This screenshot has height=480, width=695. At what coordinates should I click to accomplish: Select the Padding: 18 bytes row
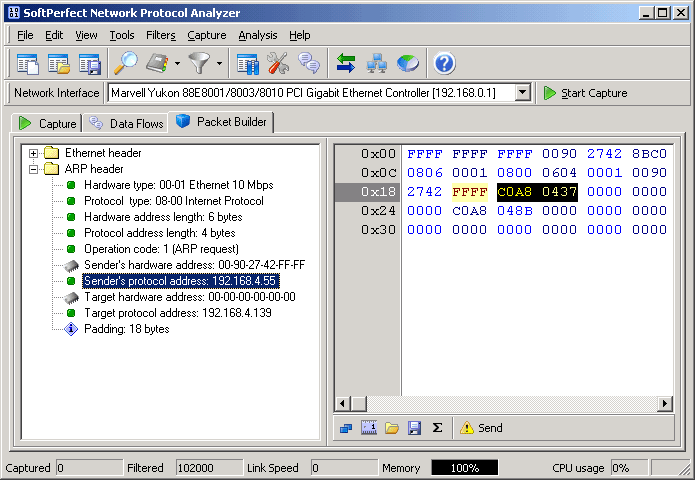(x=127, y=328)
